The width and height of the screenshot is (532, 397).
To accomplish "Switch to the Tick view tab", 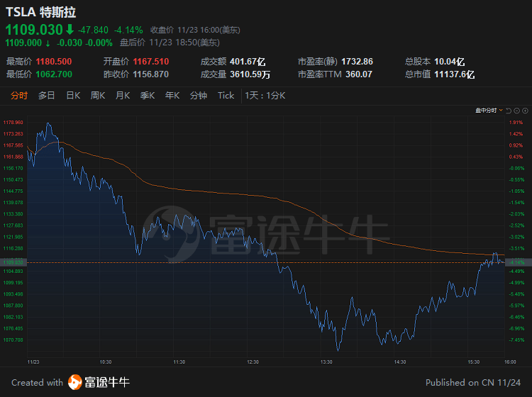I will pyautogui.click(x=226, y=96).
